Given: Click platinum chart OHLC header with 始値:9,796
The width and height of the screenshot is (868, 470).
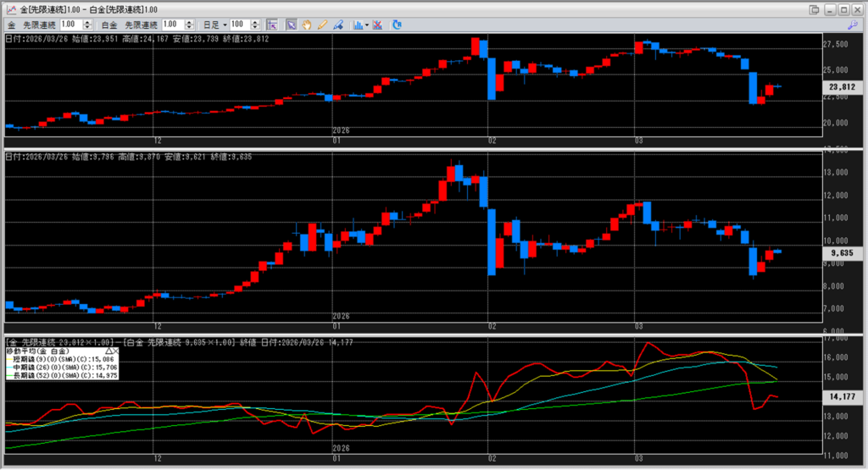Looking at the screenshot, I should coord(129,157).
